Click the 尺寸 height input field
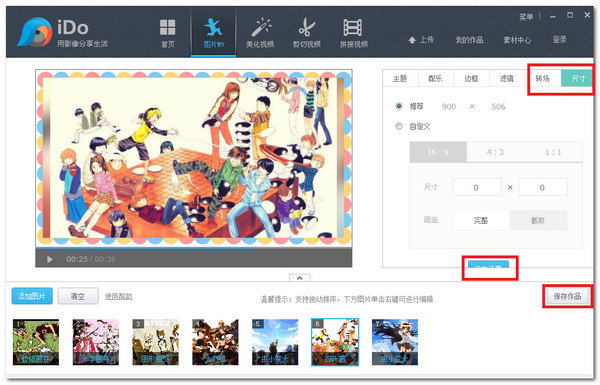This screenshot has width=600, height=385. point(543,187)
